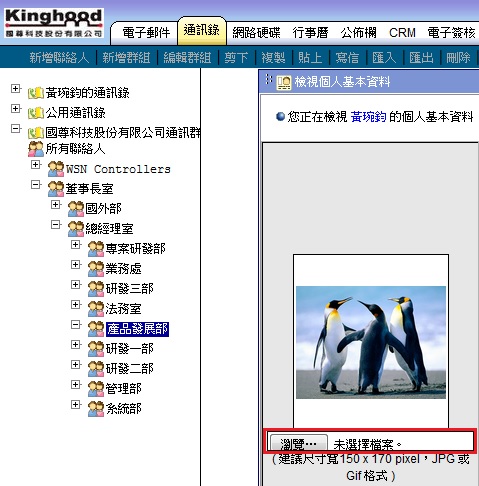Click the WSN Controllers group icon
The width and height of the screenshot is (479, 486).
tap(56, 169)
